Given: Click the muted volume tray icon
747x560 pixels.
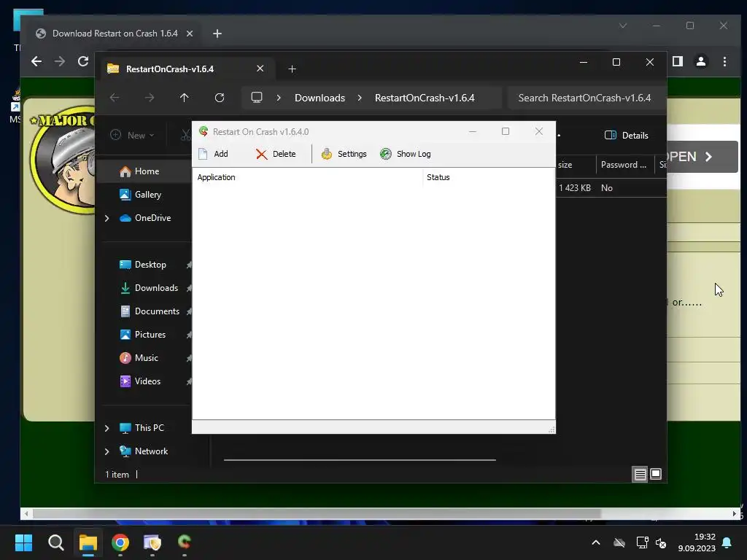Looking at the screenshot, I should point(661,542).
